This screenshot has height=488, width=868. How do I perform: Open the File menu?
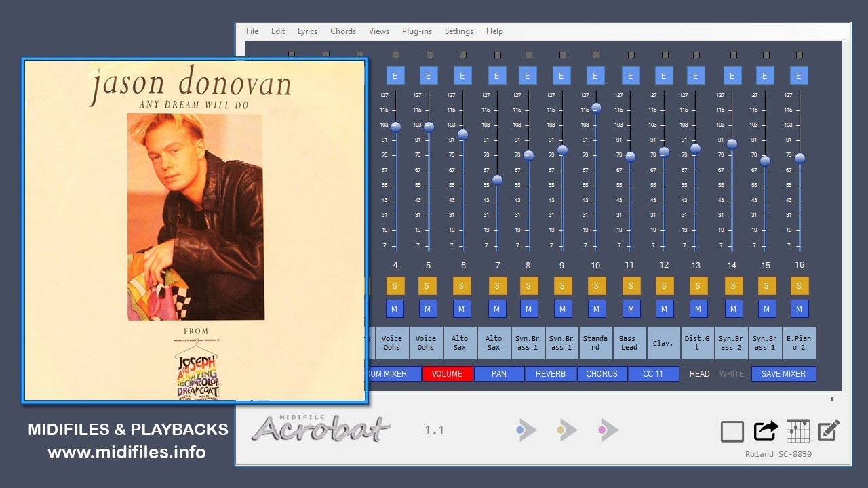click(252, 31)
